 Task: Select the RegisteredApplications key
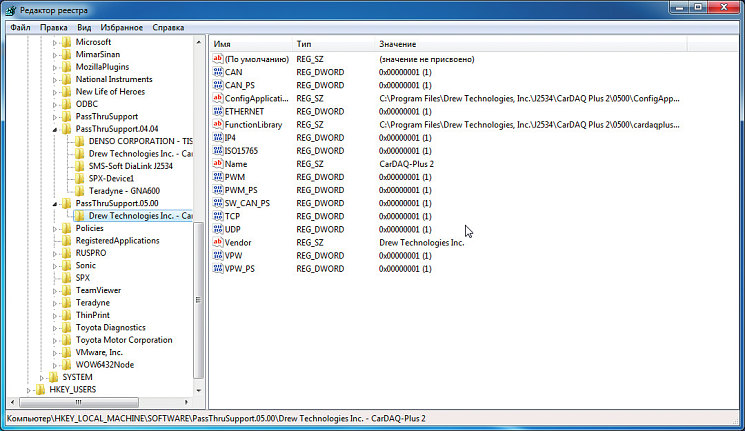tap(117, 240)
